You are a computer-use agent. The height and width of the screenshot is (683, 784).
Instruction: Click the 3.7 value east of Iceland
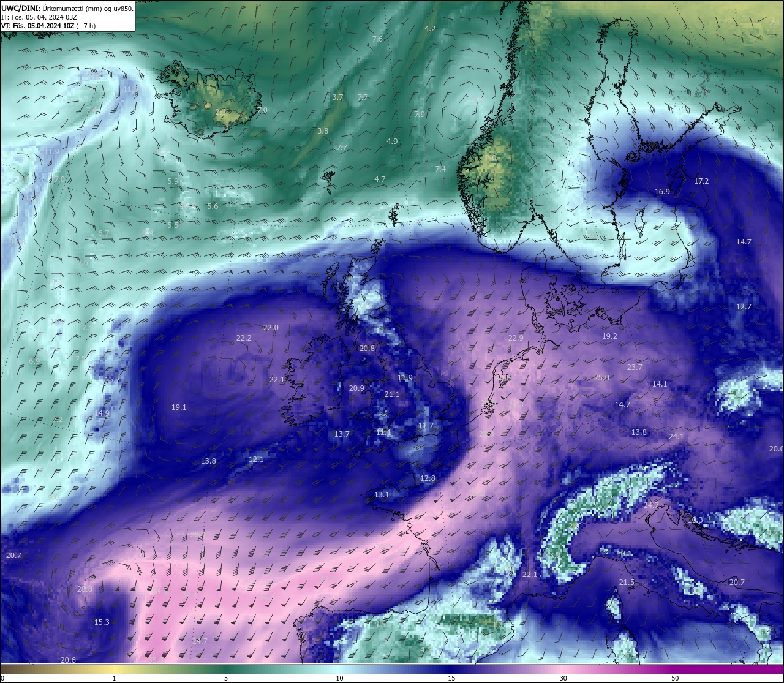pos(337,97)
